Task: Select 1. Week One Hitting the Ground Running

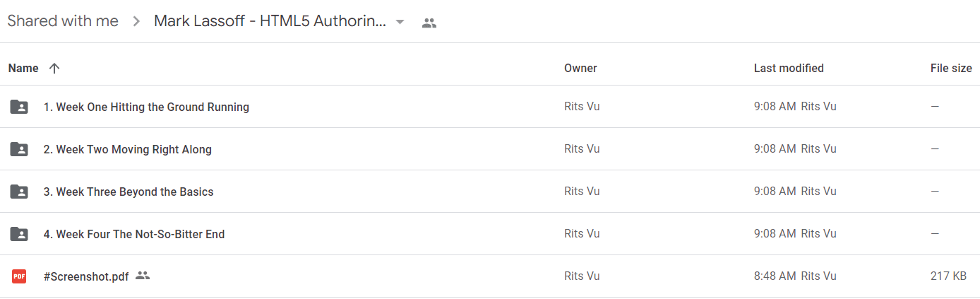Action: (x=146, y=107)
